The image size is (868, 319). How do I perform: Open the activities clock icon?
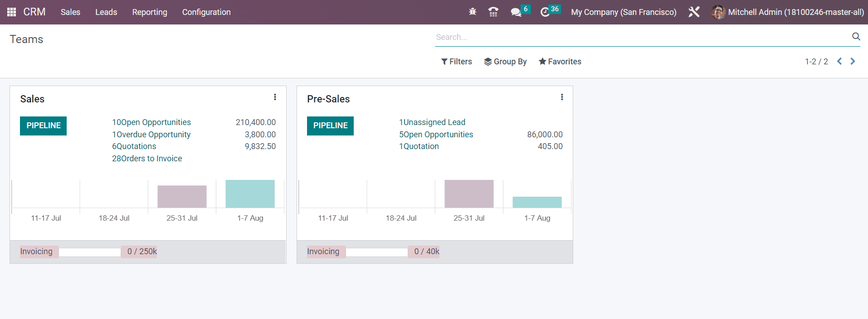pos(545,12)
